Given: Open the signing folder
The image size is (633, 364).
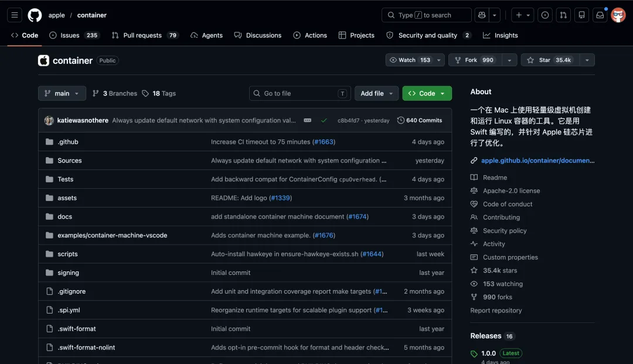Looking at the screenshot, I should (x=68, y=273).
